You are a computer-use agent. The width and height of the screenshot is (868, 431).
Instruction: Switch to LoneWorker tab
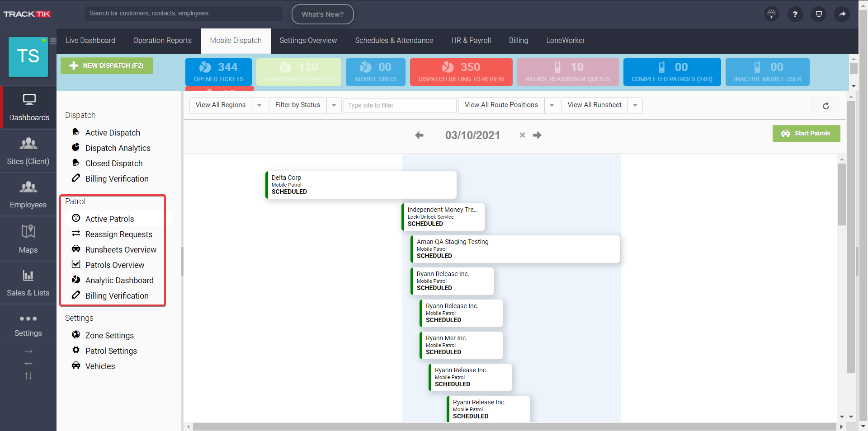[566, 41]
